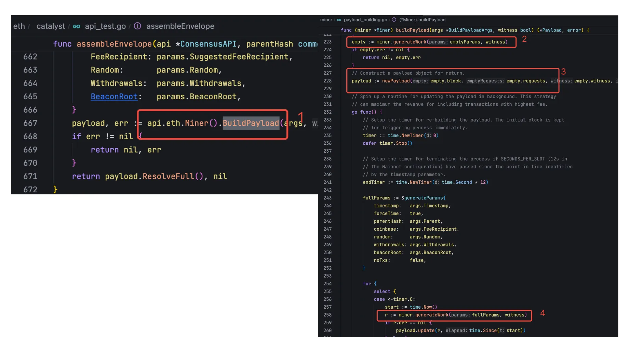Open the miner breadcrumb folder
This screenshot has height=360, width=644.
point(326,20)
